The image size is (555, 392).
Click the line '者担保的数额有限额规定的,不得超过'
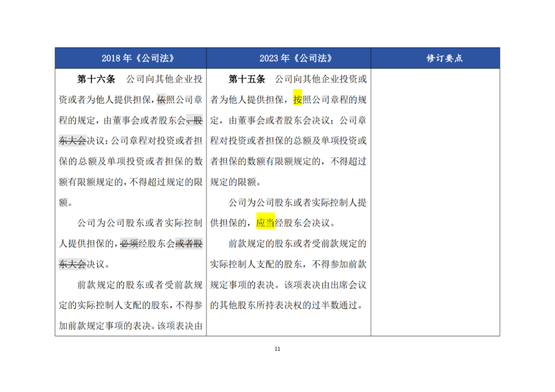(288, 161)
